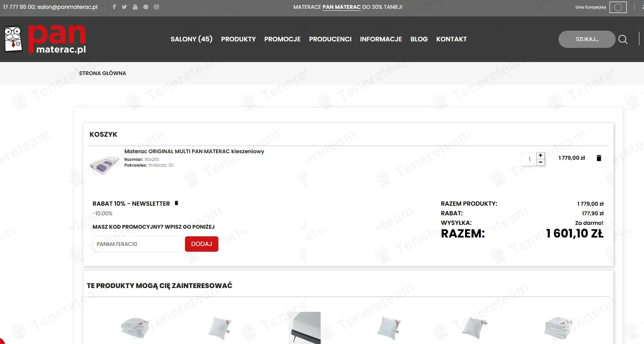
Task: Click the -10.00% discount text
Action: tap(103, 213)
